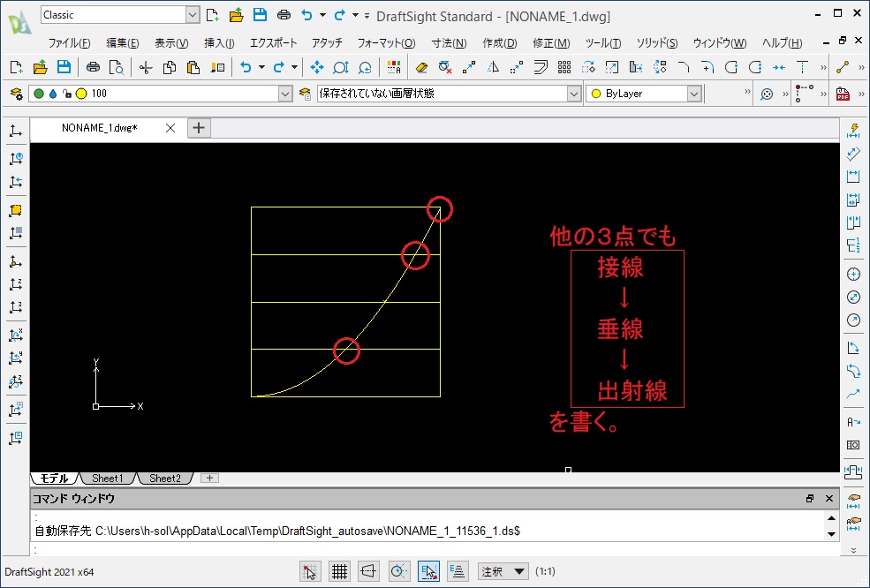Viewport: 870px width, 588px height.
Task: Select the モデル model tab
Action: click(x=55, y=479)
